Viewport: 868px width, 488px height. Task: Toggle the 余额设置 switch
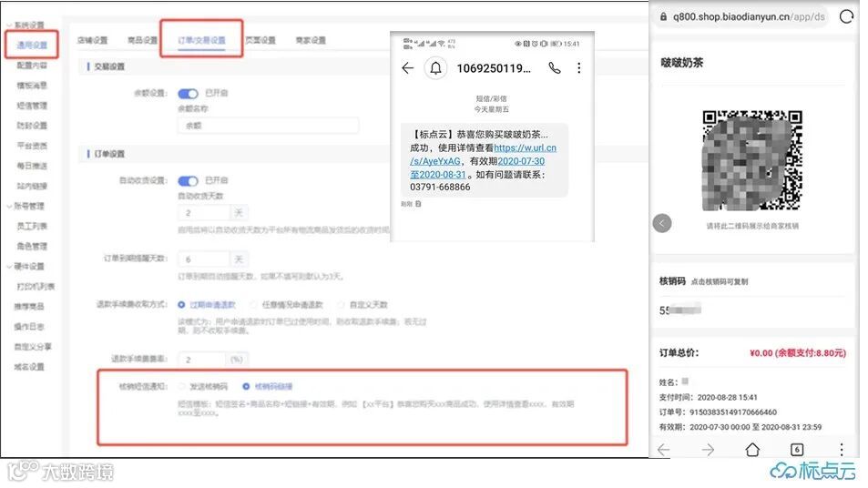189,94
